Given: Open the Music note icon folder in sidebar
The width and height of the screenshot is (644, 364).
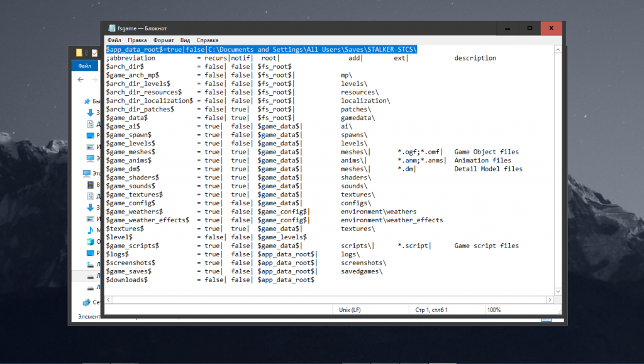Looking at the screenshot, I should click(x=90, y=230).
